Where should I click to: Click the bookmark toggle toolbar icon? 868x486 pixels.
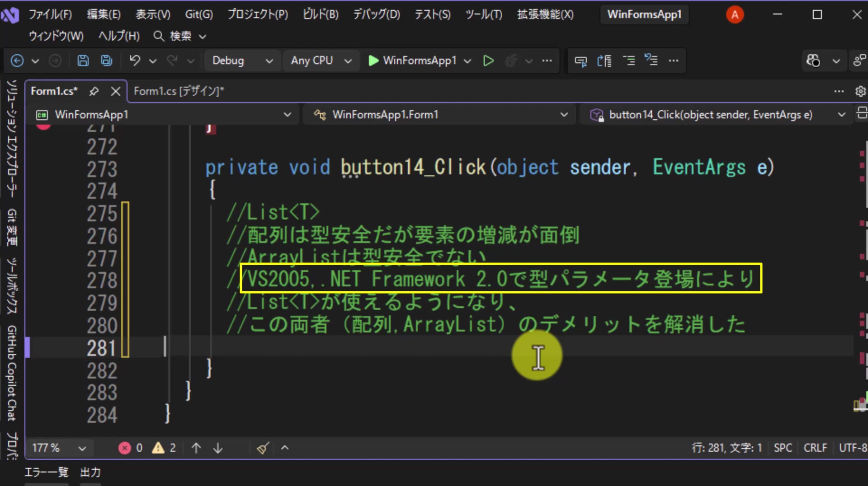click(x=604, y=61)
